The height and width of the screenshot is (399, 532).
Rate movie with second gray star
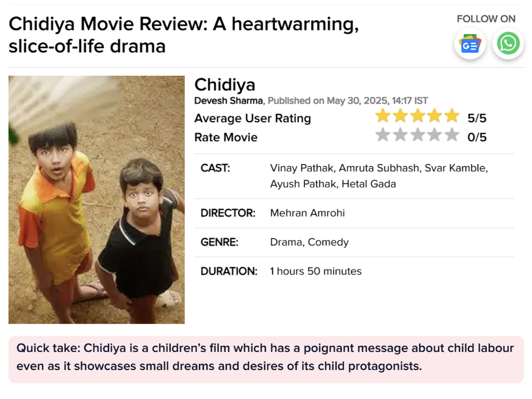(400, 135)
